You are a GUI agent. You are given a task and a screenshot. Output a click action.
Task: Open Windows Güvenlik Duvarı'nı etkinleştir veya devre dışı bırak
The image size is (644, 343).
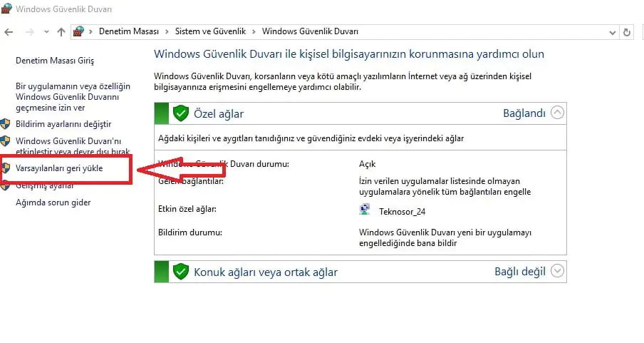pyautogui.click(x=72, y=146)
